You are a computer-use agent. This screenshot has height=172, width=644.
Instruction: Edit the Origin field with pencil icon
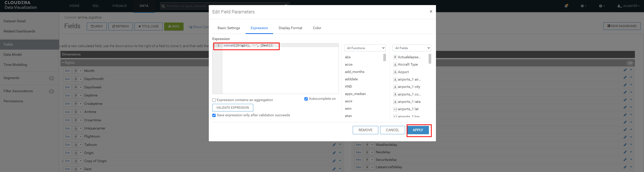tap(334, 153)
